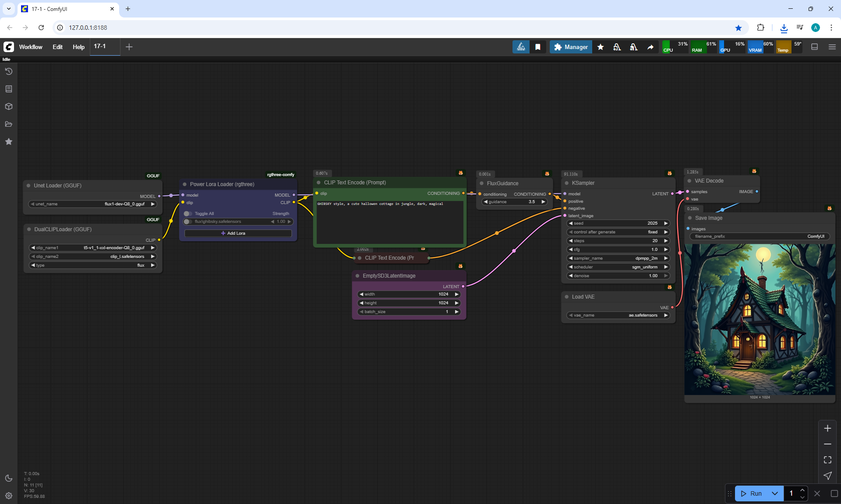The image size is (841, 504).
Task: Open Run button dropdown arrow
Action: (774, 493)
